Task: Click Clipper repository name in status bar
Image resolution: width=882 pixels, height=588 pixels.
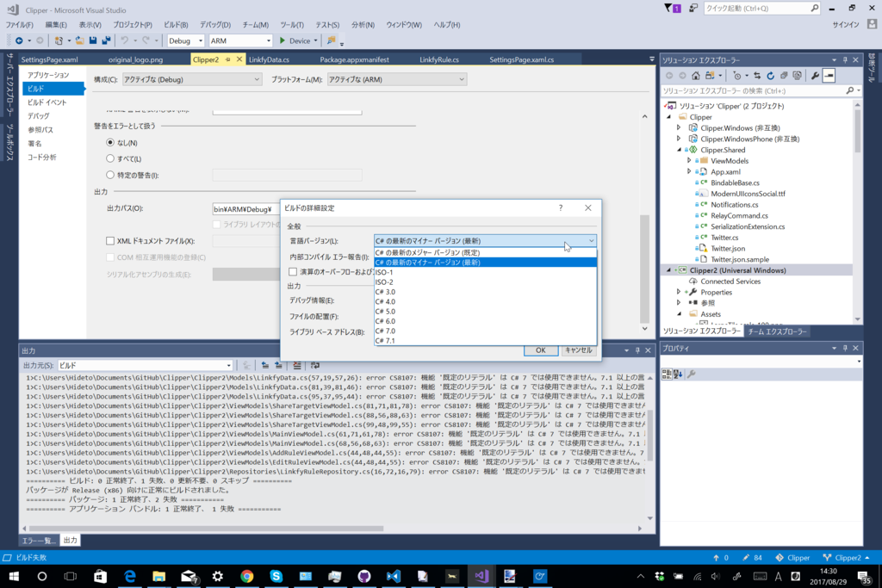Action: pyautogui.click(x=792, y=558)
